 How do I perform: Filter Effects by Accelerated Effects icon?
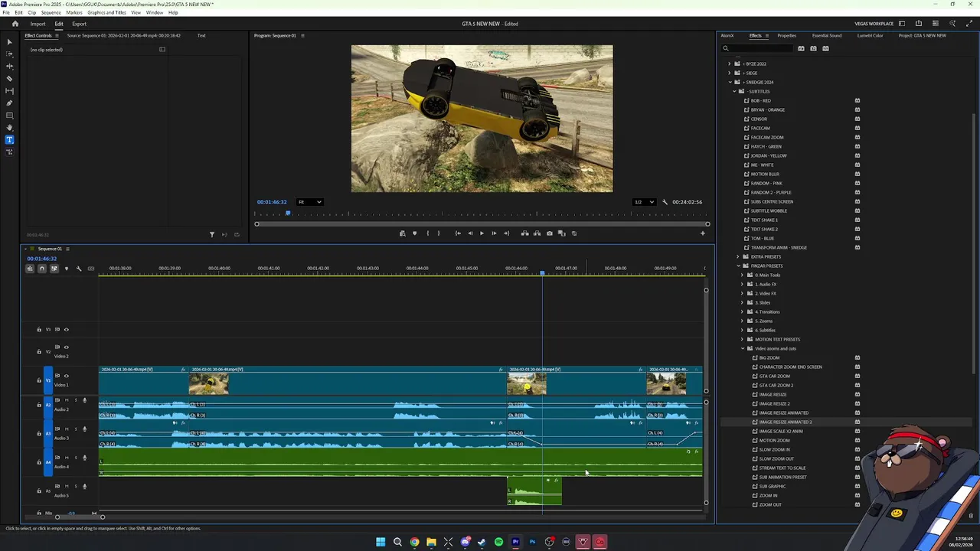coord(801,48)
